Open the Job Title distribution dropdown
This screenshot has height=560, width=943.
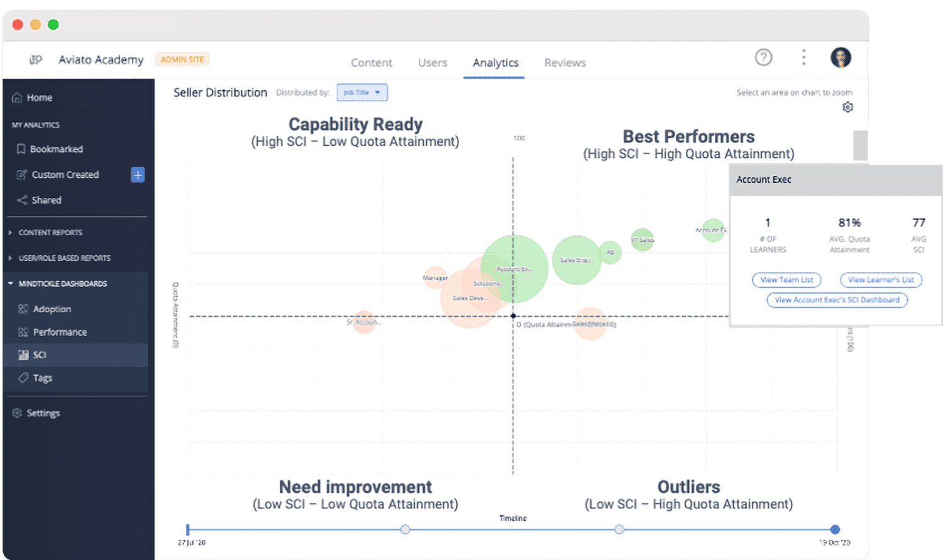(362, 92)
